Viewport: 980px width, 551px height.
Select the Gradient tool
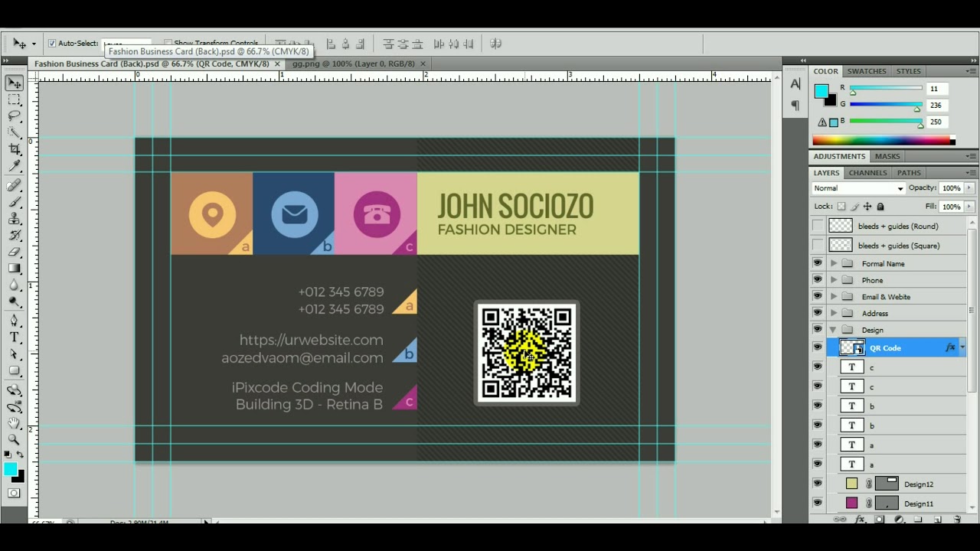15,269
